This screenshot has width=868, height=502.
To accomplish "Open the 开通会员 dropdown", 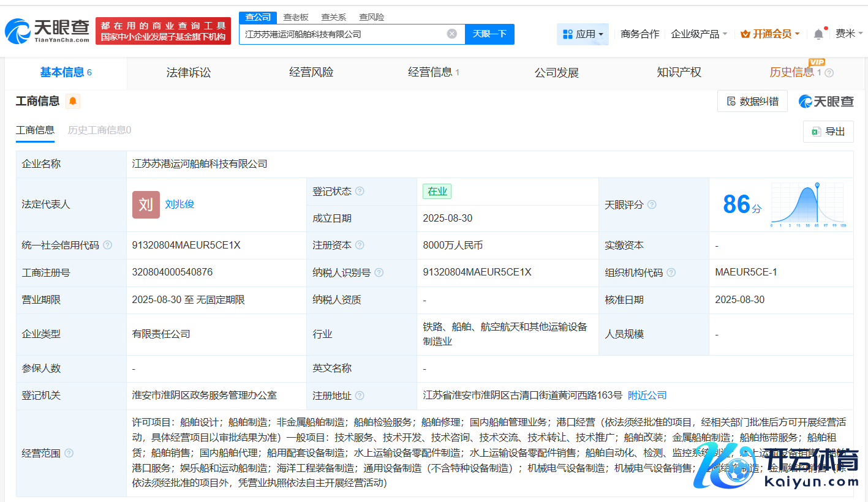I will [770, 34].
